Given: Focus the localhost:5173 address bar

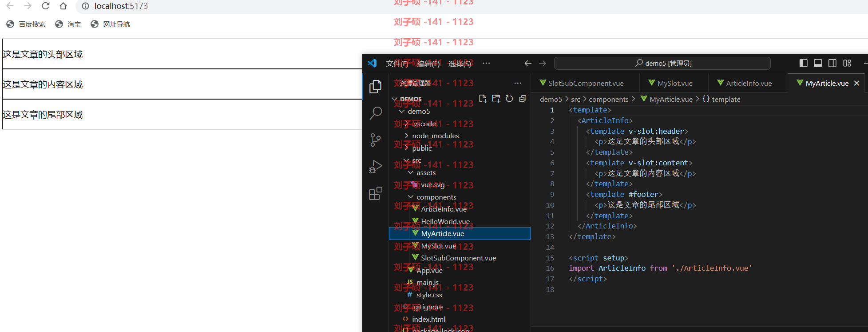Looking at the screenshot, I should pyautogui.click(x=471, y=6).
